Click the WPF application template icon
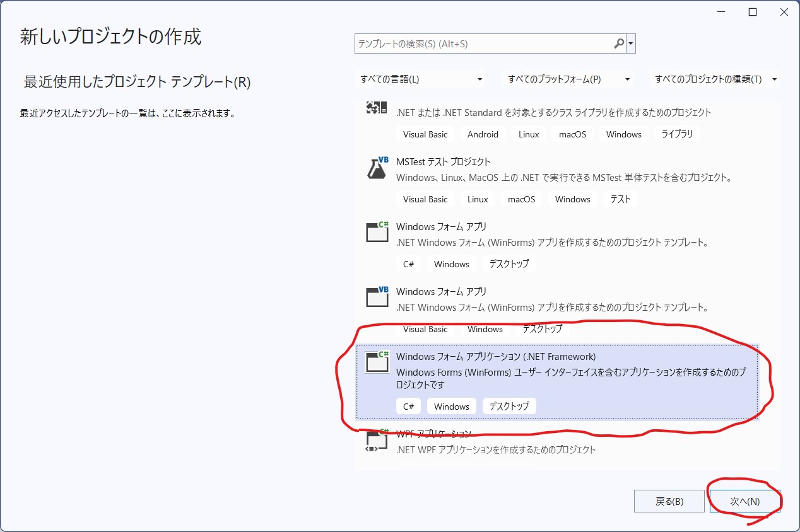800x532 pixels. pyautogui.click(x=377, y=442)
